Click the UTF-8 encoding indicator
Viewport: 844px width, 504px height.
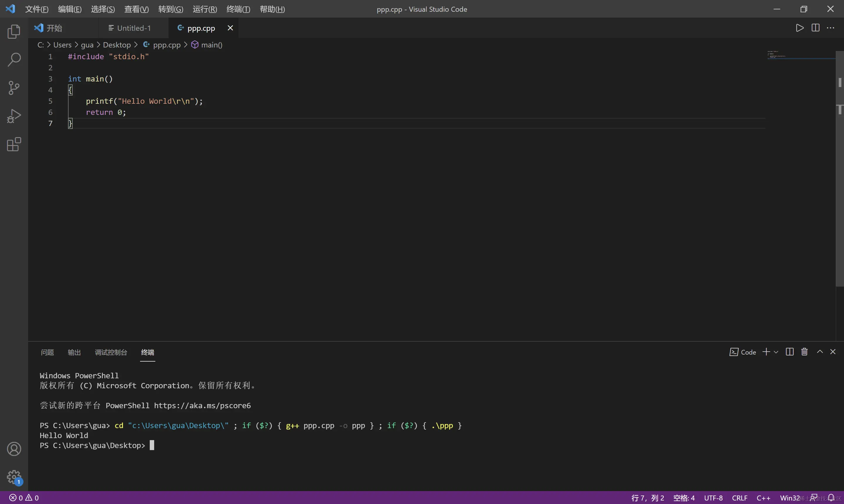(x=713, y=498)
